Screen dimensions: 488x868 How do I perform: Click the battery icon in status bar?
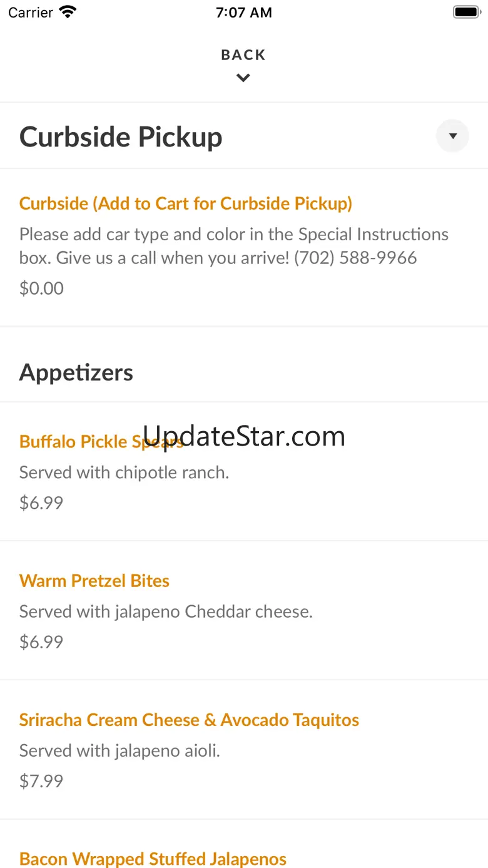click(x=465, y=12)
